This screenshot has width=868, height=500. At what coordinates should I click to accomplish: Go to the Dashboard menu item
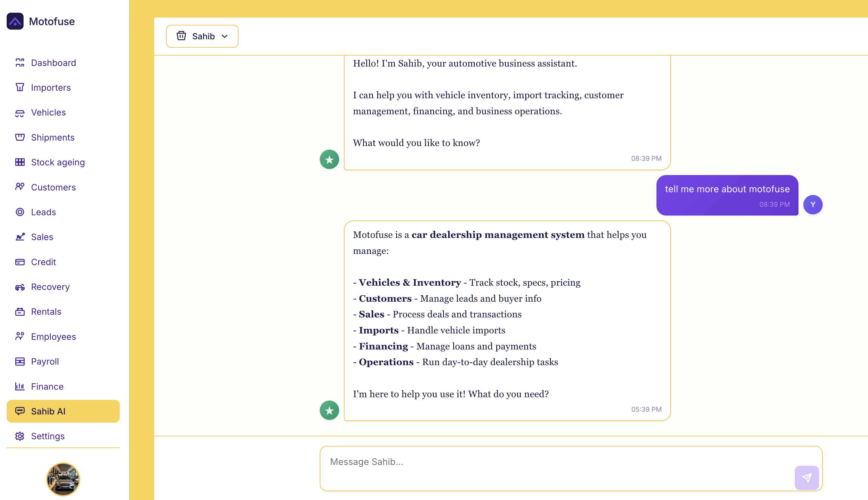point(63,63)
